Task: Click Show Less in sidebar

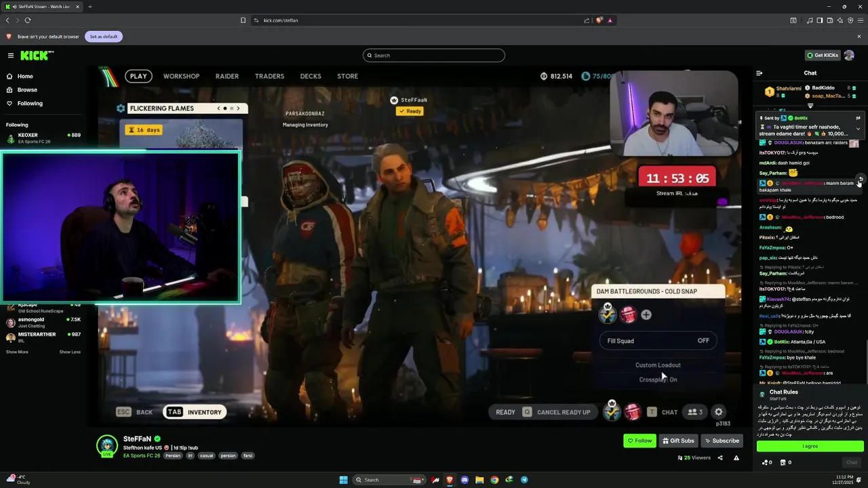Action: point(70,352)
